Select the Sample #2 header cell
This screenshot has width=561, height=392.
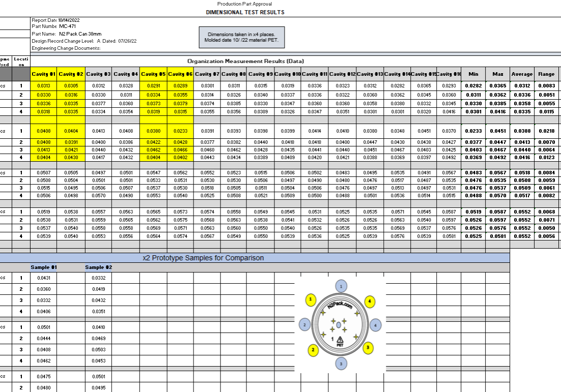point(98,267)
